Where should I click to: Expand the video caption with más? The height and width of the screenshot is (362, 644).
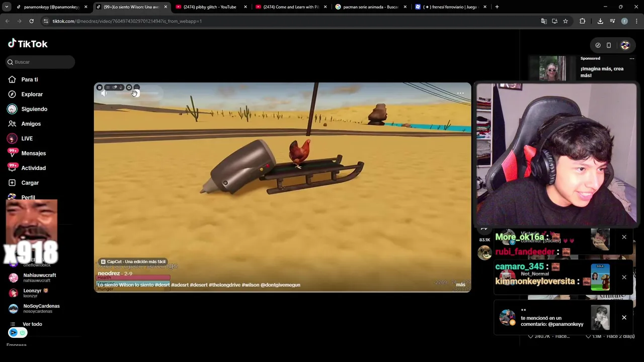460,285
